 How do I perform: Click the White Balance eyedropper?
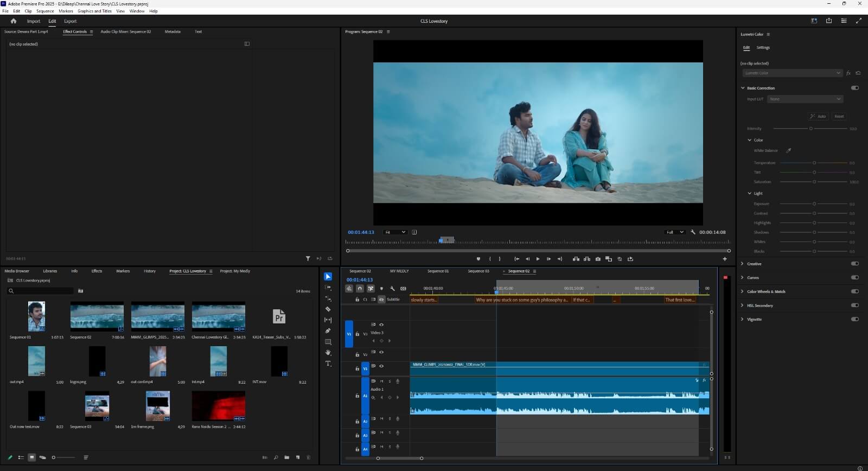click(x=789, y=151)
